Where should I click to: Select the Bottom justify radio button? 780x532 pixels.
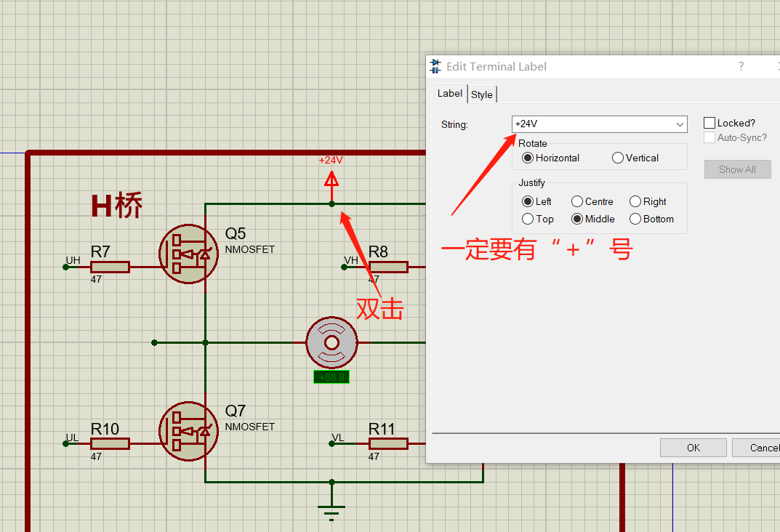(x=635, y=219)
